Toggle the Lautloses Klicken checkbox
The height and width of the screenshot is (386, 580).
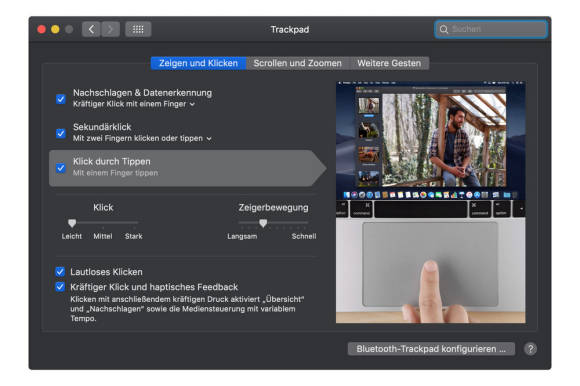60,272
